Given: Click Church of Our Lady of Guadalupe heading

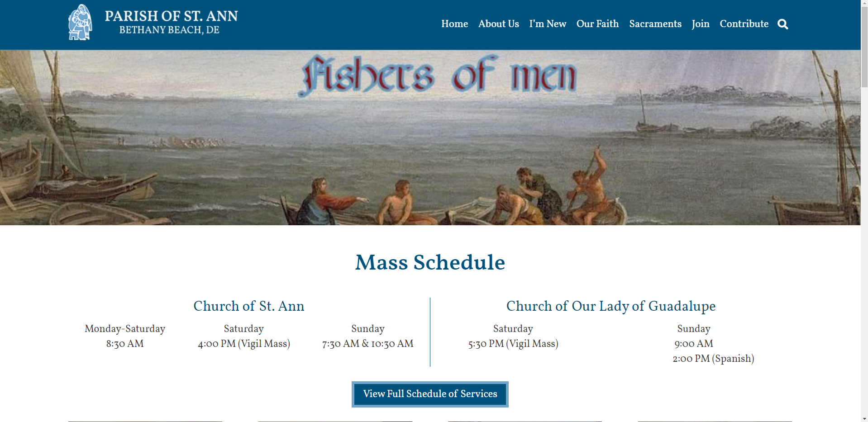Looking at the screenshot, I should [610, 306].
